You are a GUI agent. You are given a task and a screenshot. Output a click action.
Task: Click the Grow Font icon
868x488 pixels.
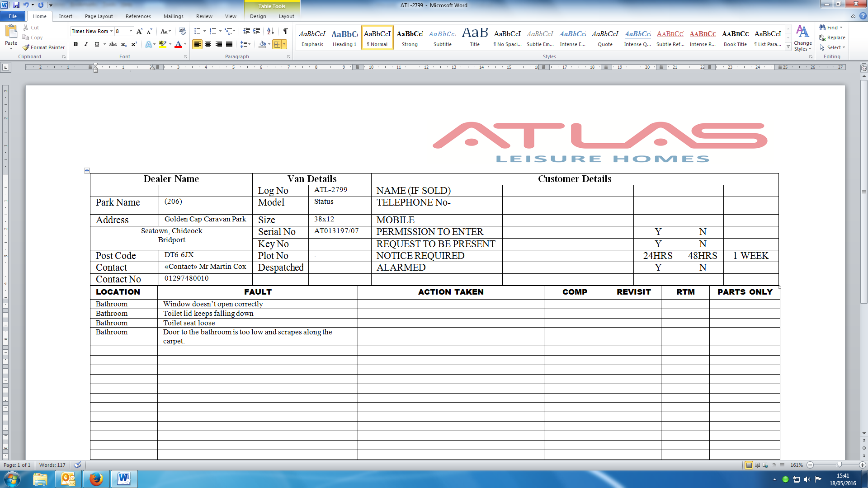click(139, 31)
